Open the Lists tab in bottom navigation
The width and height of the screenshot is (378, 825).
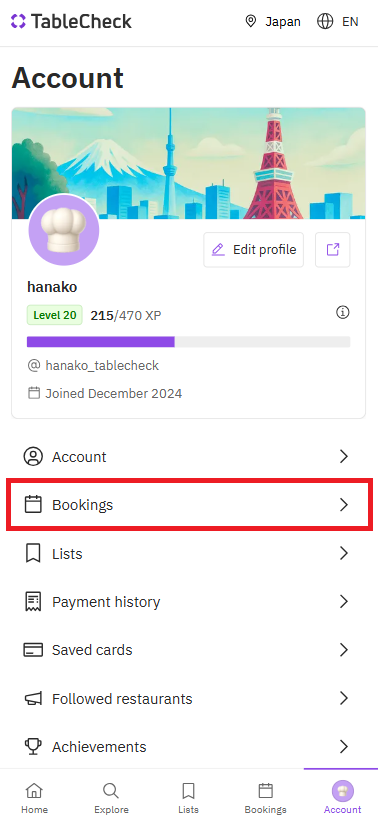(x=188, y=798)
